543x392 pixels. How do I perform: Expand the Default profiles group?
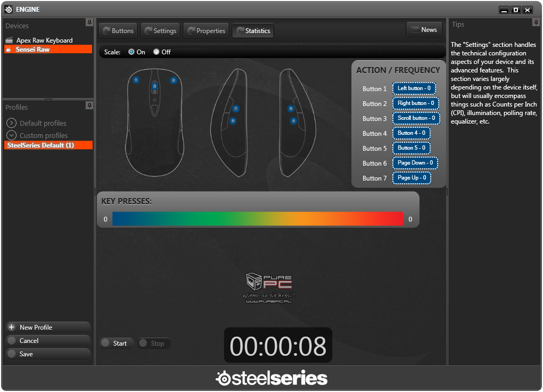coord(11,123)
